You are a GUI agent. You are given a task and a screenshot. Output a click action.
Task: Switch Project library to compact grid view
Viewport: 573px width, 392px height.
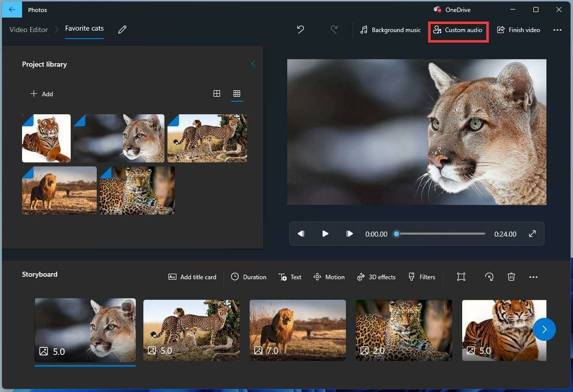237,93
